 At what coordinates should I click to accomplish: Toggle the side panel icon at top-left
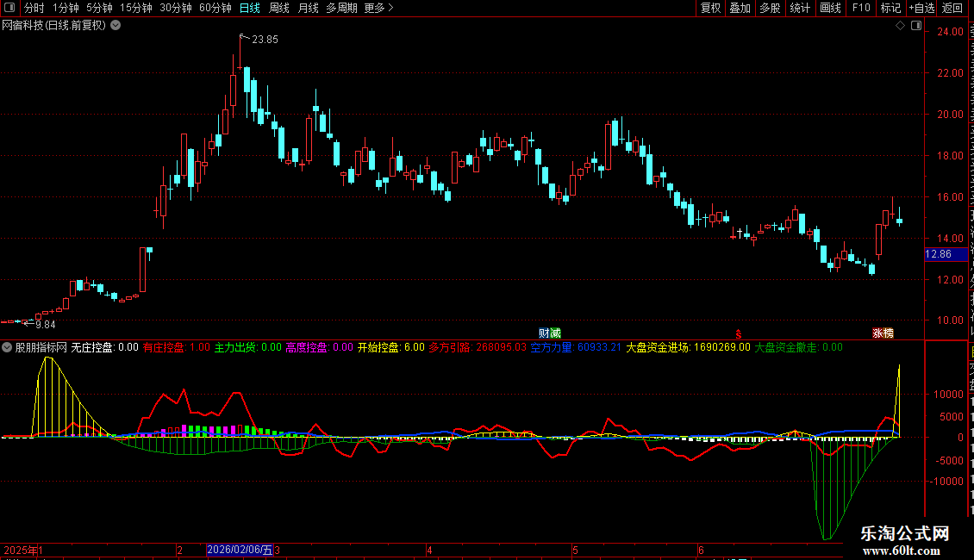9,8
